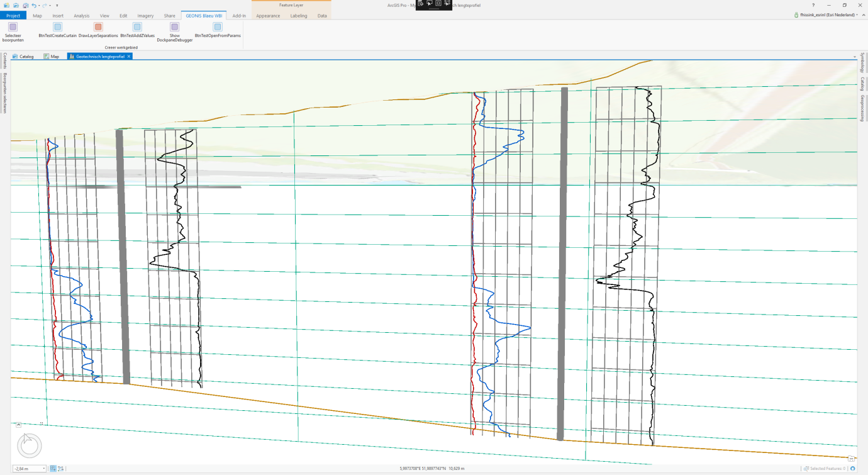This screenshot has height=475, width=868.
Task: Switch to the Catalog view tab
Action: 23,57
